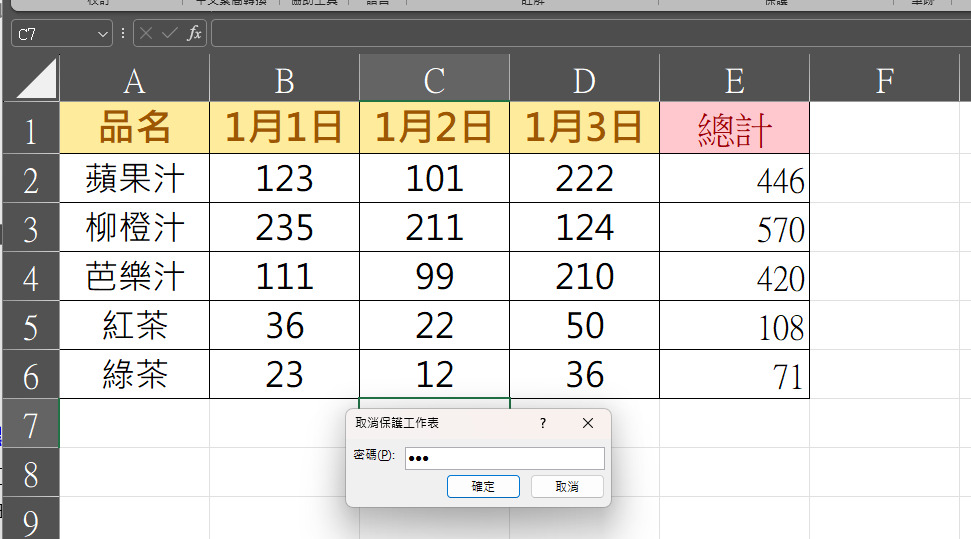971x539 pixels.
Task: Click the 芭樂汁 cell
Action: [134, 276]
